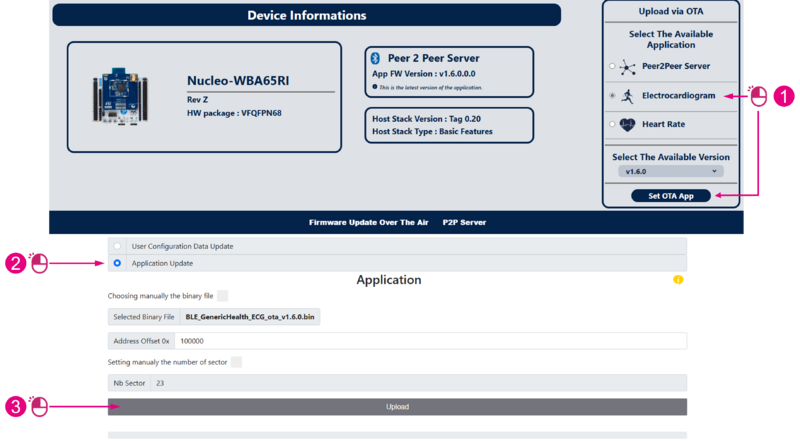Screen dimensions: 800x441
Task: Select the Heart Rate radio button
Action: click(612, 124)
